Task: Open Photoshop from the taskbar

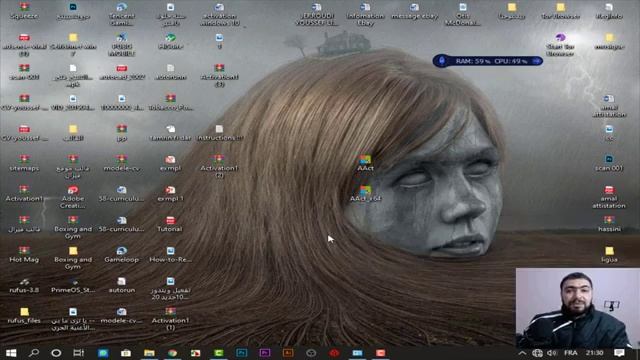Action: click(x=242, y=353)
